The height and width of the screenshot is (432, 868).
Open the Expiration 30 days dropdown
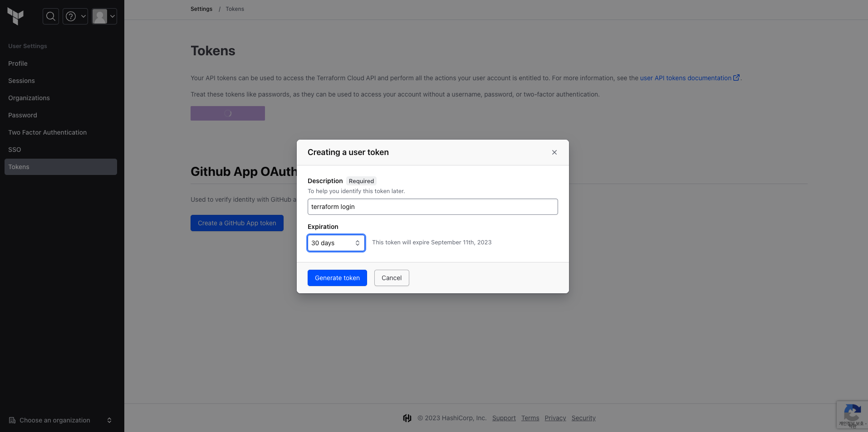pyautogui.click(x=336, y=243)
